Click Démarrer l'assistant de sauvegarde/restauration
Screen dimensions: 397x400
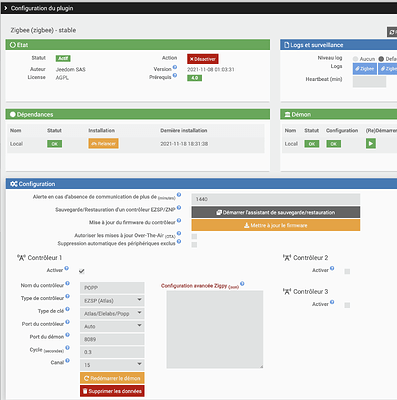click(276, 212)
